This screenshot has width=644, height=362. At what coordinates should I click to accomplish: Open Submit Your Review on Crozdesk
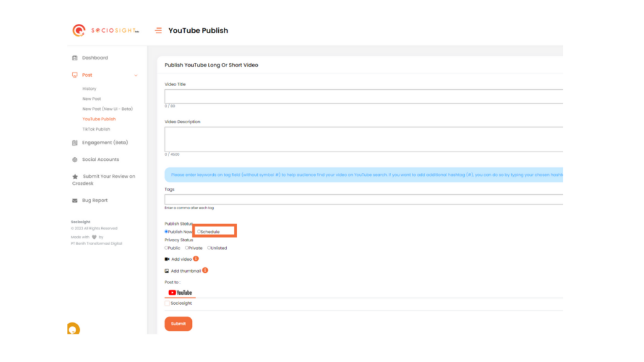coord(104,180)
